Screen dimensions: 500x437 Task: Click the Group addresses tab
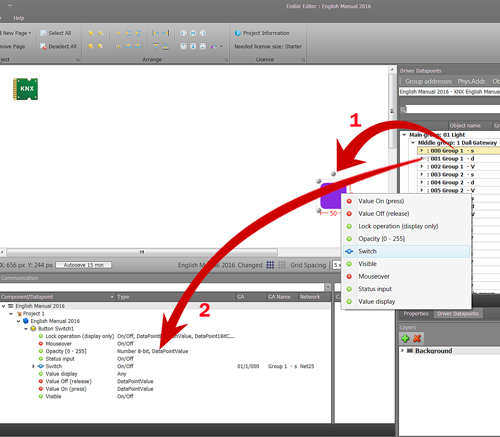coord(428,81)
